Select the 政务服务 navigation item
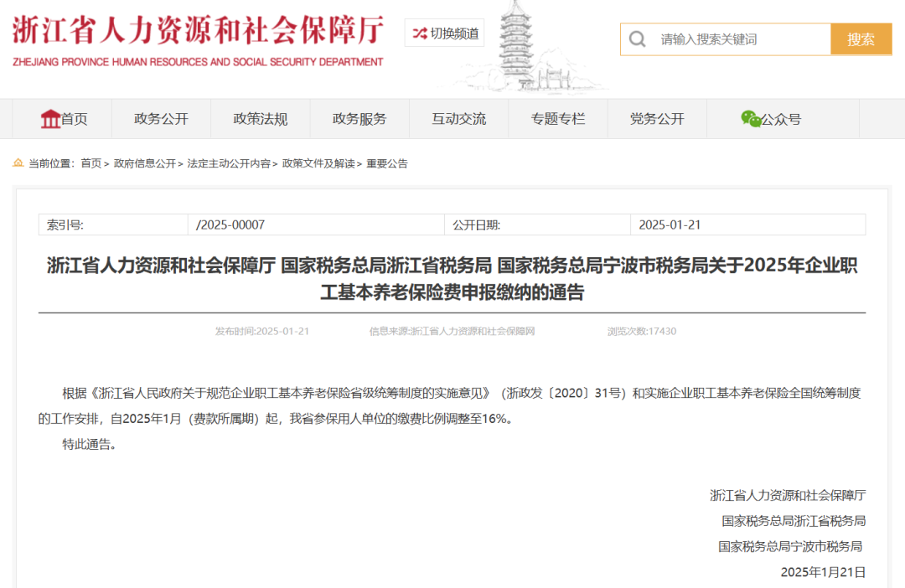 point(359,119)
